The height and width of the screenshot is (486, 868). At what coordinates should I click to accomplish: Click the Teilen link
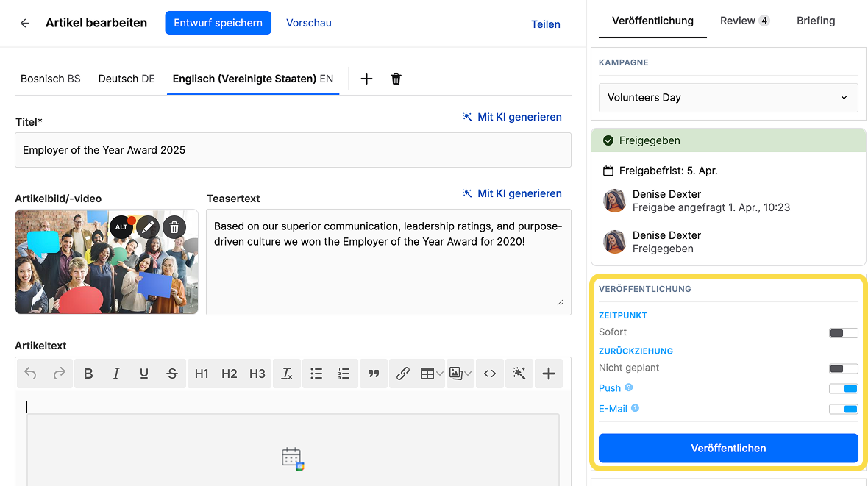pos(545,24)
